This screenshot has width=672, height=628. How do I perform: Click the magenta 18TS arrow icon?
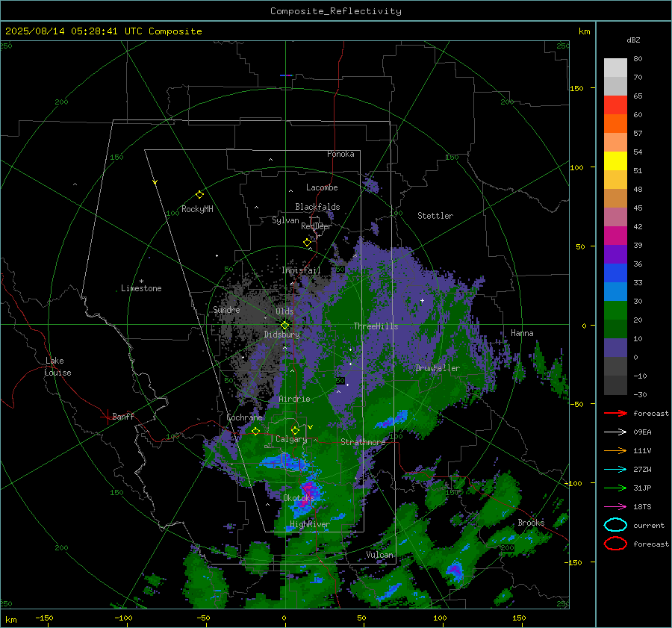coord(615,507)
